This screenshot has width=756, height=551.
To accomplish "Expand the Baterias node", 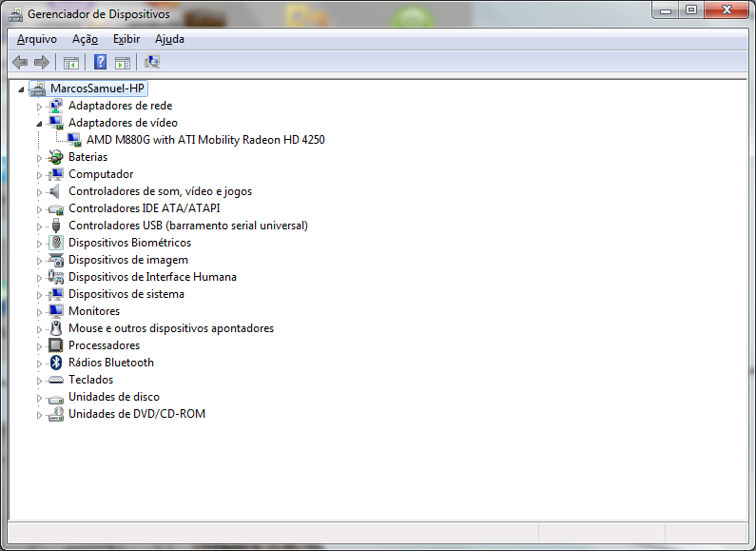I will click(40, 158).
